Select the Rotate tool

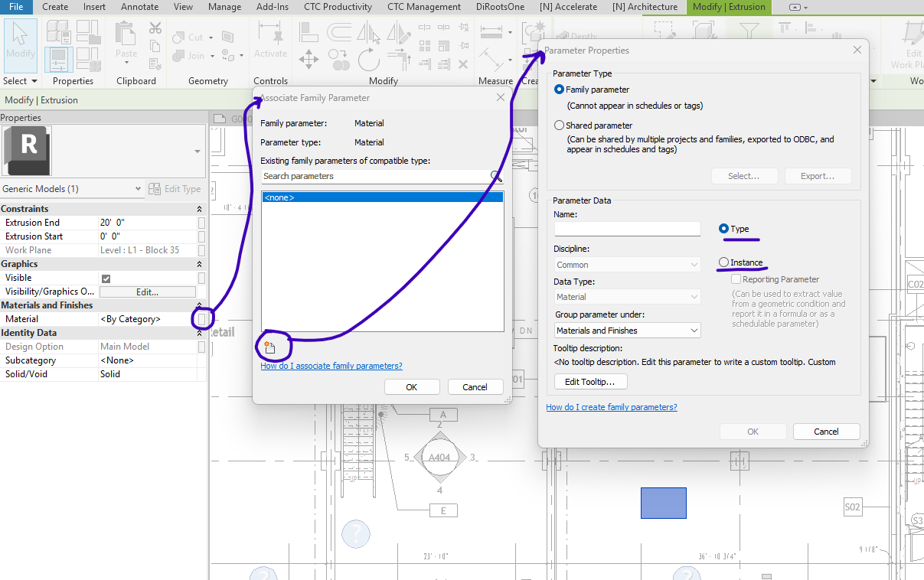[369, 60]
